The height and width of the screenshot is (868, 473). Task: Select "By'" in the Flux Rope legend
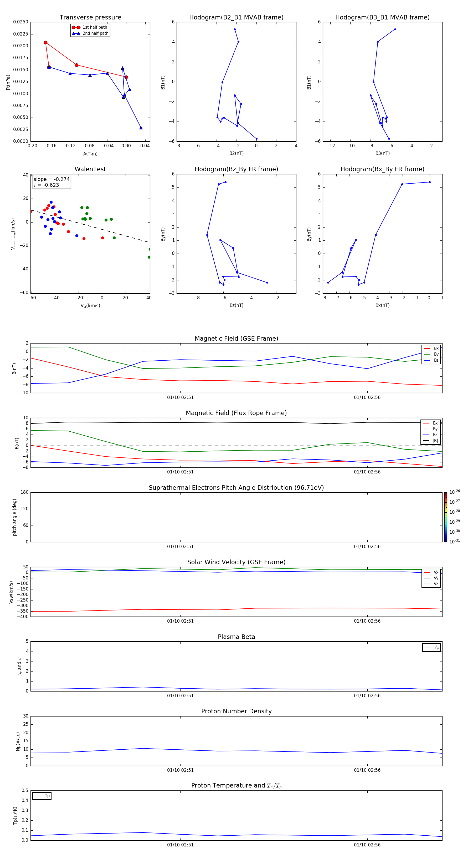431,429
